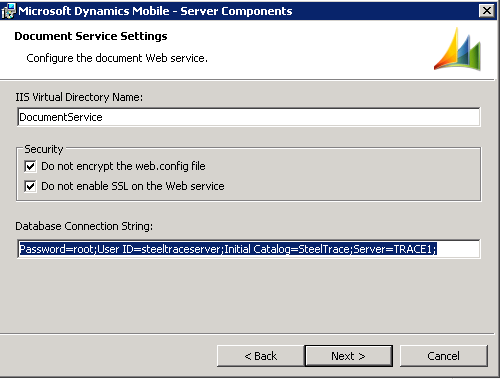
Task: Click the Microsoft Dynamics logo graphic
Action: coord(457,49)
